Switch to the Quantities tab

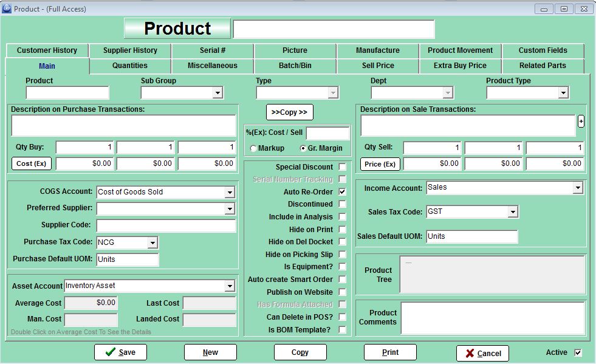(130, 66)
